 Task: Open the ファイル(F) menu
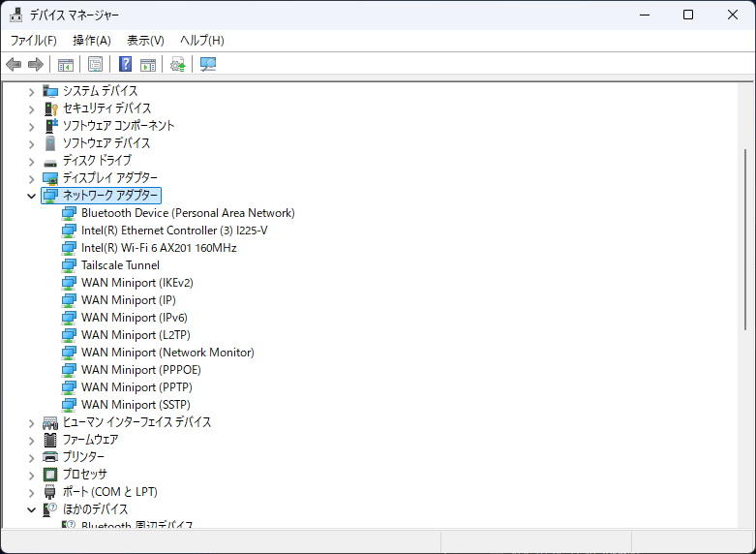(x=33, y=40)
